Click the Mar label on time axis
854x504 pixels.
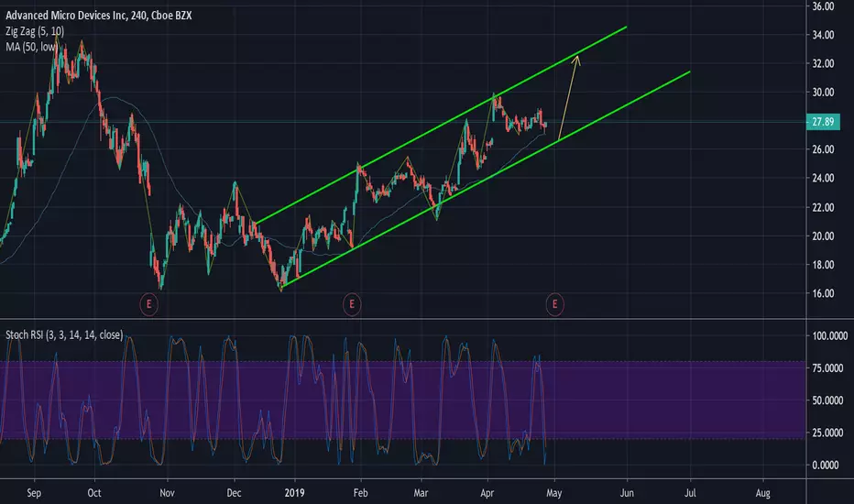coord(421,493)
